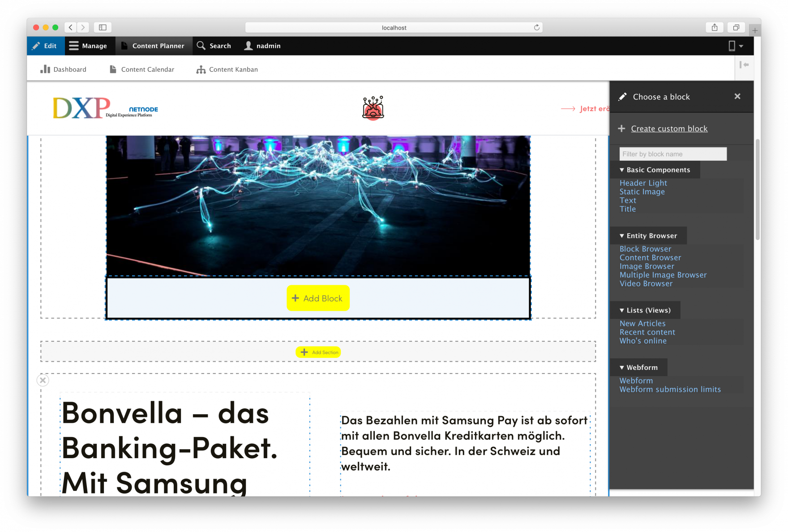The image size is (788, 532).
Task: Collapse the Basic Components group
Action: [x=655, y=170]
